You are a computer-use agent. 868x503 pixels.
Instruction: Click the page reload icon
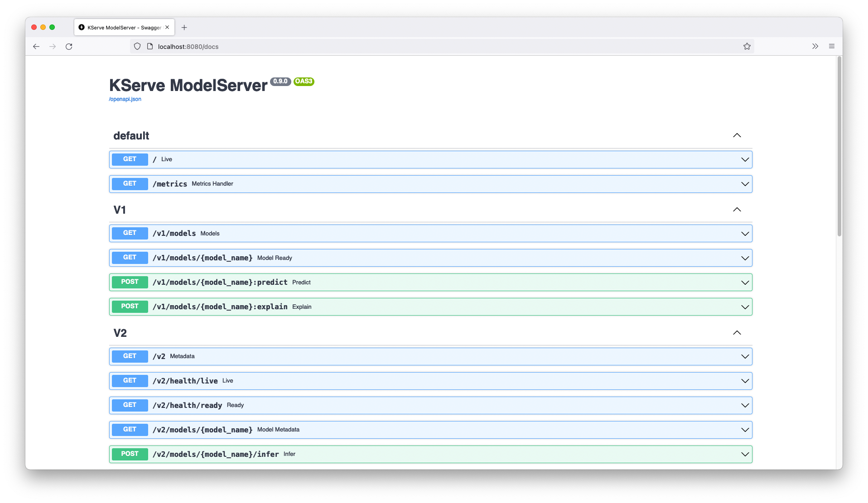(x=69, y=46)
